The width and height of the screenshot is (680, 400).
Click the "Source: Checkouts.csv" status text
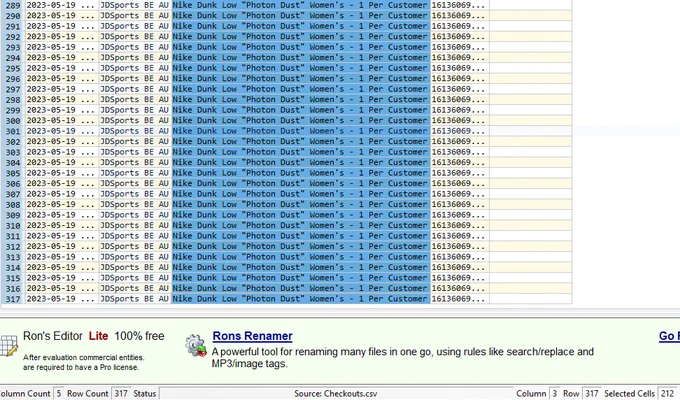336,393
